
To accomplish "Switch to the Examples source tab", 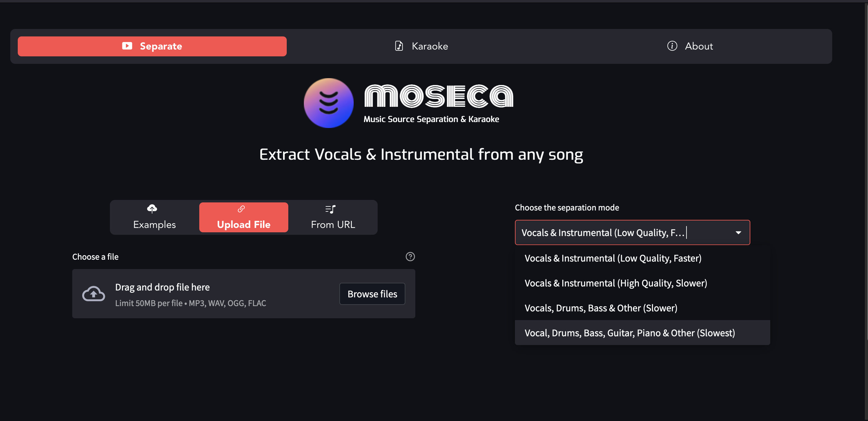I will tap(154, 217).
